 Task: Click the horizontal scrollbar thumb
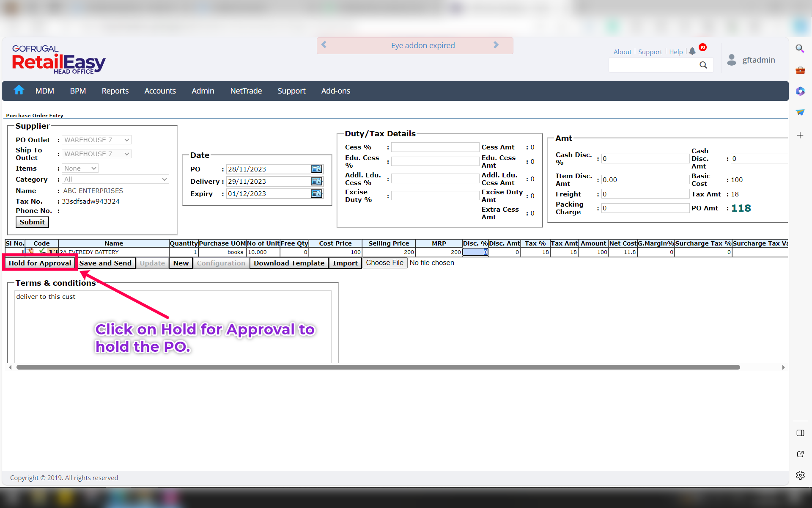378,367
